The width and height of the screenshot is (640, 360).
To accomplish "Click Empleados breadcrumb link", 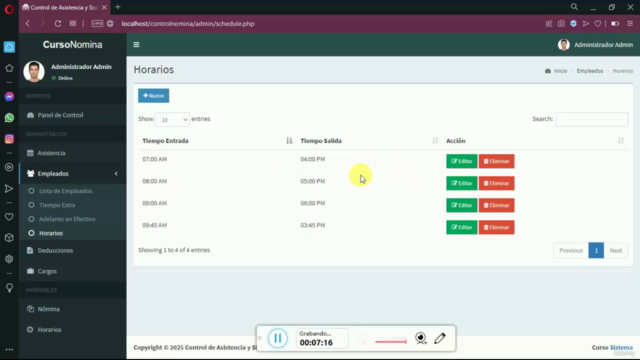I will [589, 71].
